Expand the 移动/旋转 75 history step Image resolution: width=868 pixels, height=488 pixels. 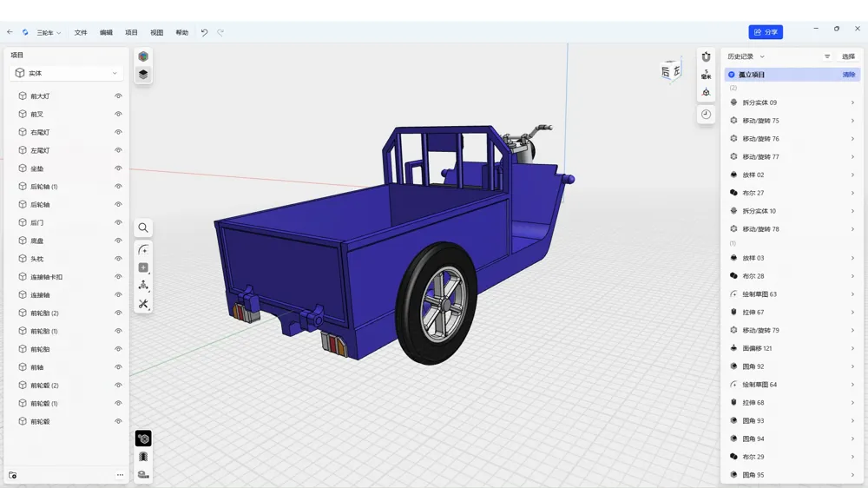852,121
